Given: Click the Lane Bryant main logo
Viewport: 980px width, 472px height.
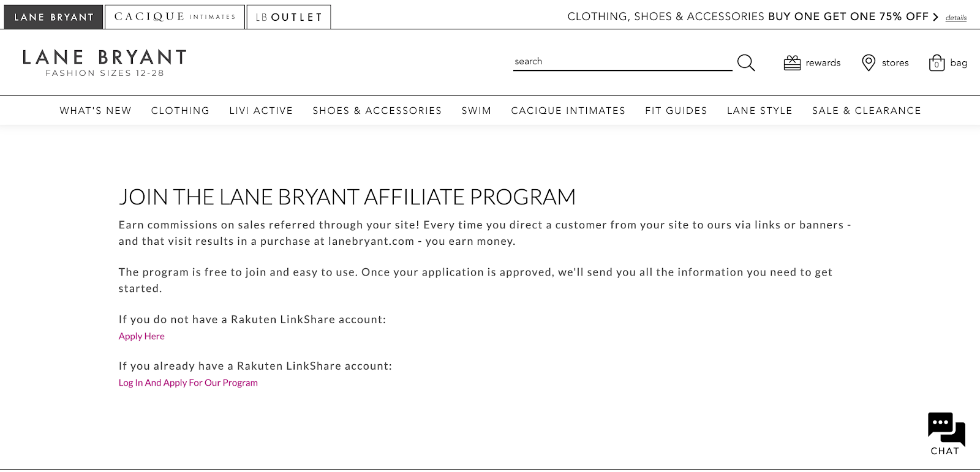Looking at the screenshot, I should (x=104, y=63).
